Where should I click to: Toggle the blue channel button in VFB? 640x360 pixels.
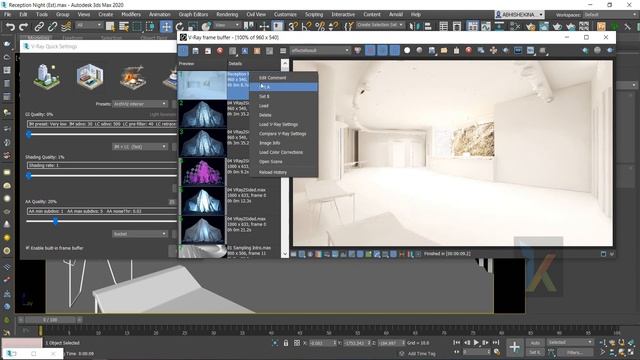pyautogui.click(x=394, y=51)
